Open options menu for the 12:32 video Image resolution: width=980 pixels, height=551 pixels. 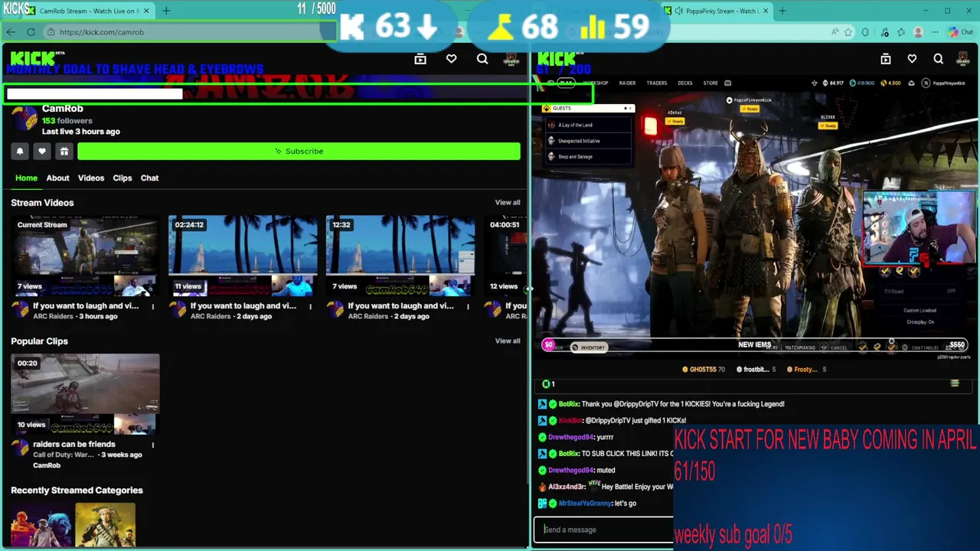click(468, 306)
